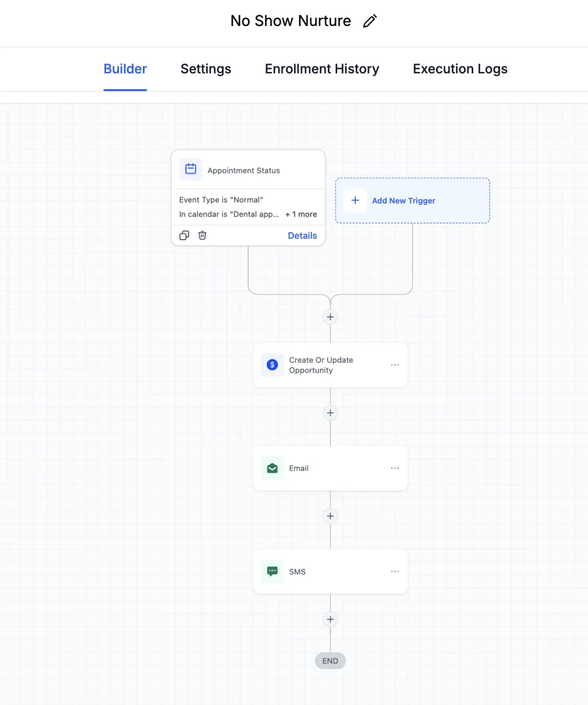
Task: Open the Email step options menu
Action: coord(394,468)
